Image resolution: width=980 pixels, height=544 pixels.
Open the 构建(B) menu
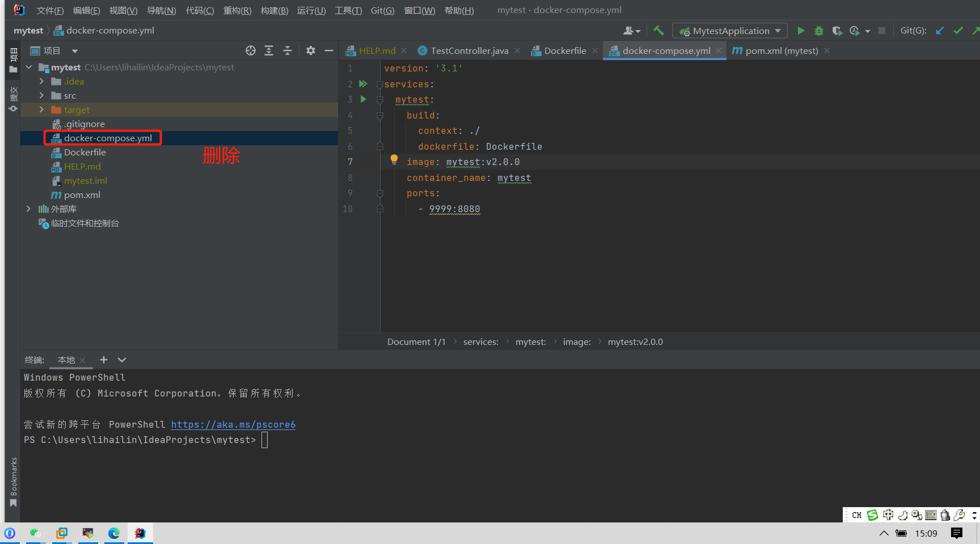pos(274,10)
